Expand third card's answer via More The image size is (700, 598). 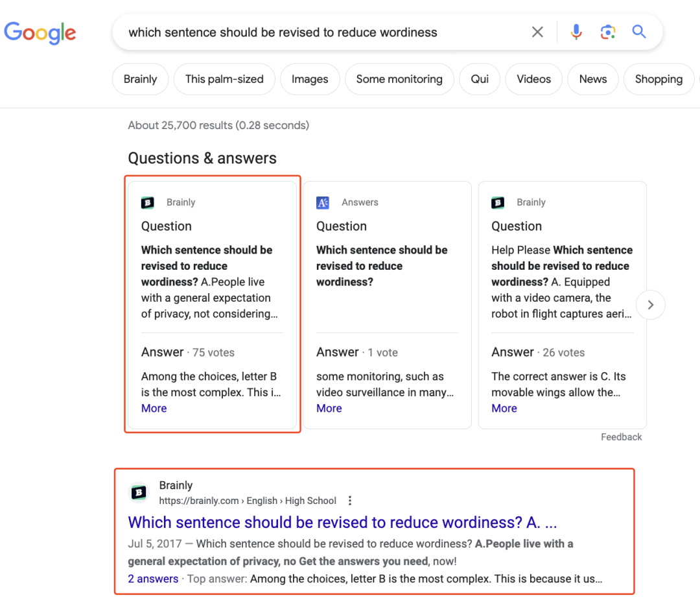(504, 408)
